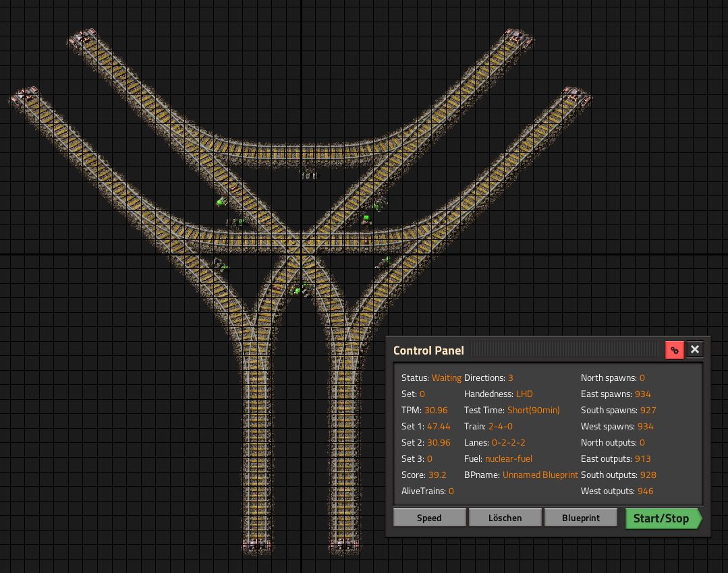This screenshot has width=728, height=573.
Task: Click the TPM value 30.96
Action: tap(436, 410)
